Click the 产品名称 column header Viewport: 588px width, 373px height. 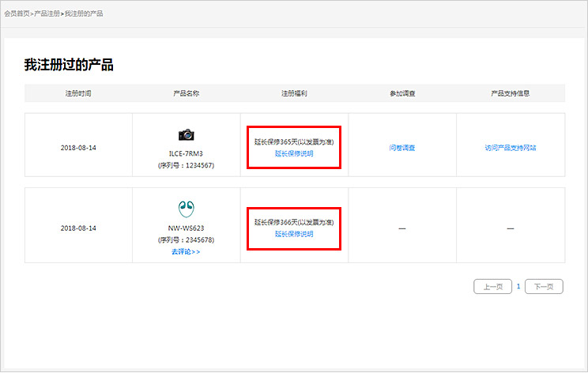point(186,93)
